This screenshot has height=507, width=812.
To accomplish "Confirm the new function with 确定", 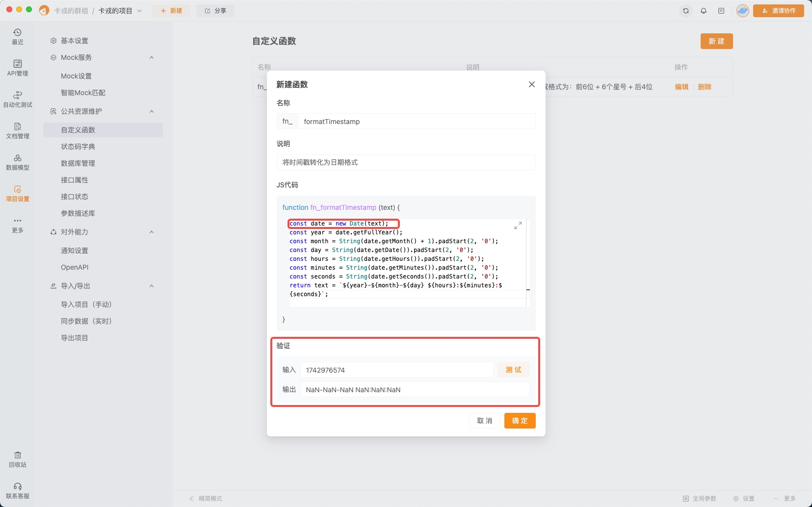I will (x=520, y=420).
